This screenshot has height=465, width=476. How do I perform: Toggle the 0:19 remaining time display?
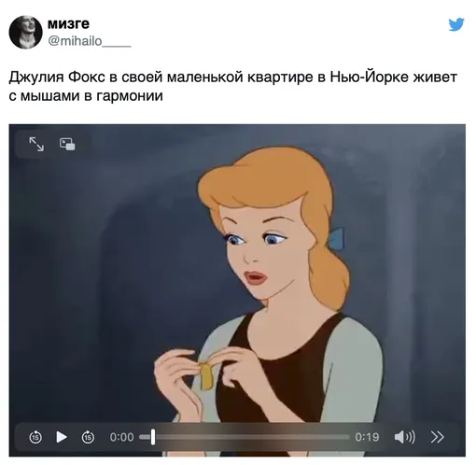click(x=367, y=437)
